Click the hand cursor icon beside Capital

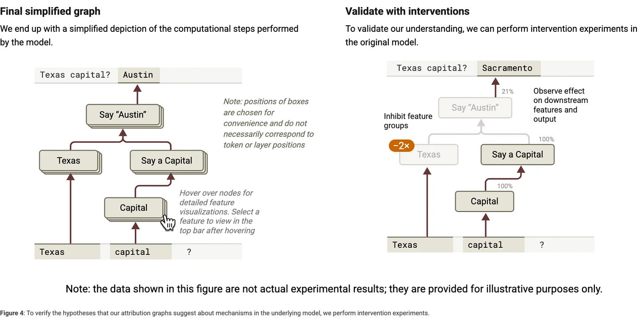(168, 222)
